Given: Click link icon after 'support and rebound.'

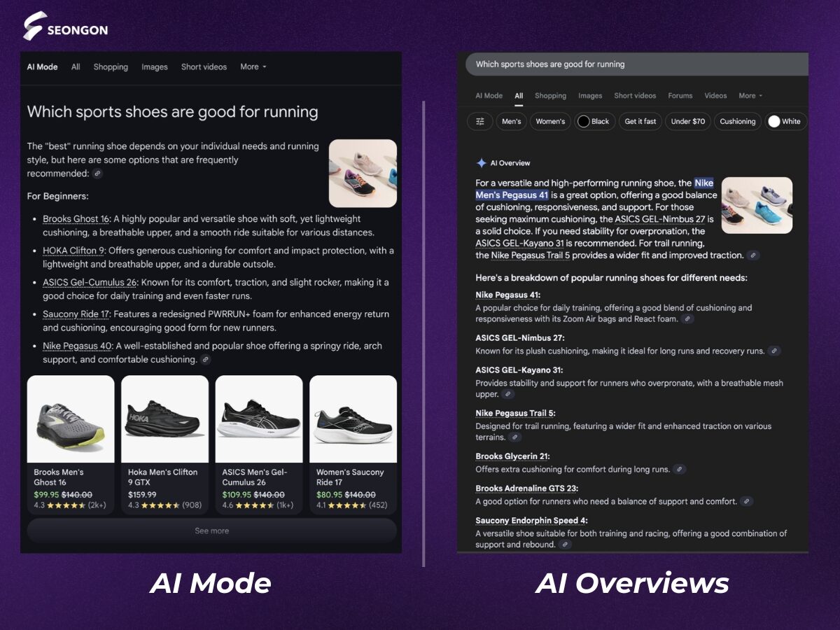Looking at the screenshot, I should click(x=565, y=545).
